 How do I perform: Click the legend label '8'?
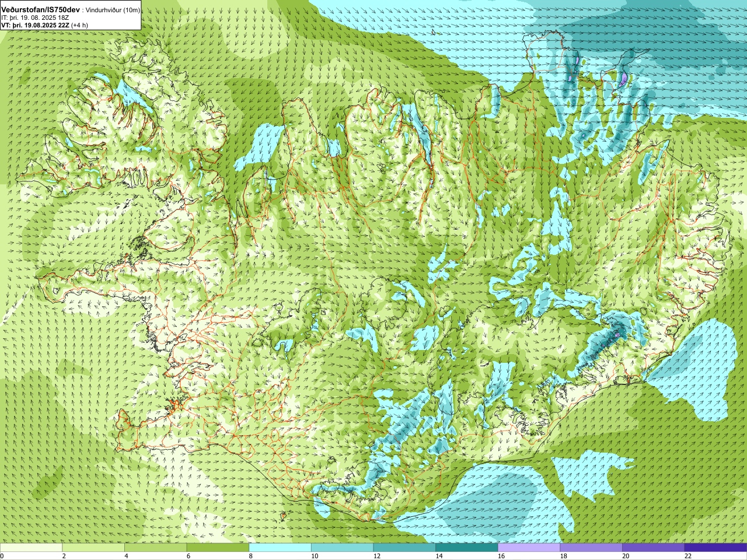(251, 556)
